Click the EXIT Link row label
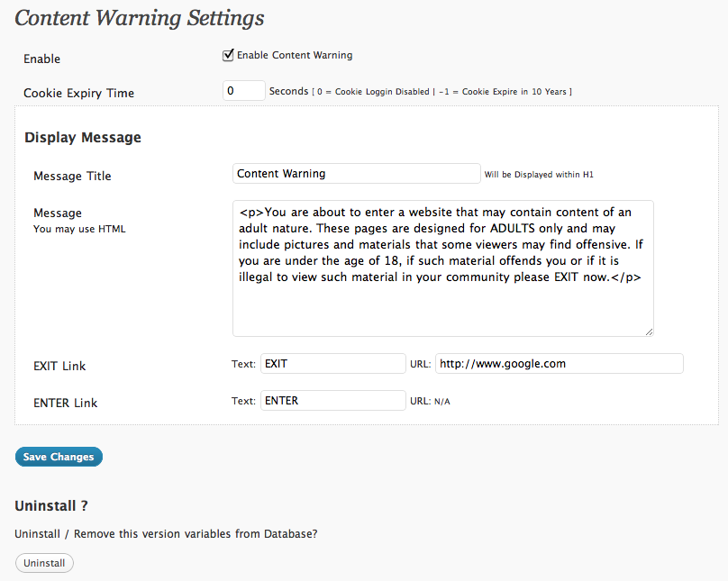 59,366
